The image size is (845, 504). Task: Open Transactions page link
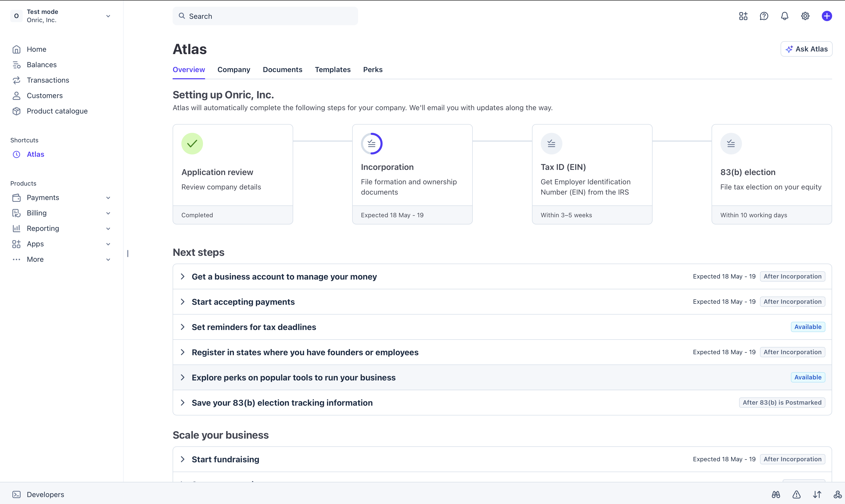pyautogui.click(x=48, y=80)
